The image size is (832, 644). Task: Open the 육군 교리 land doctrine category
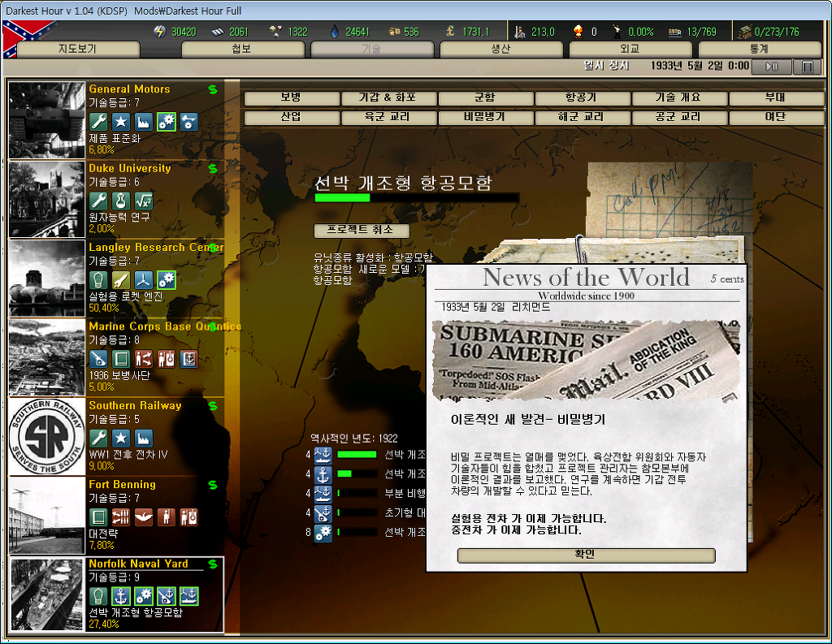pos(388,117)
